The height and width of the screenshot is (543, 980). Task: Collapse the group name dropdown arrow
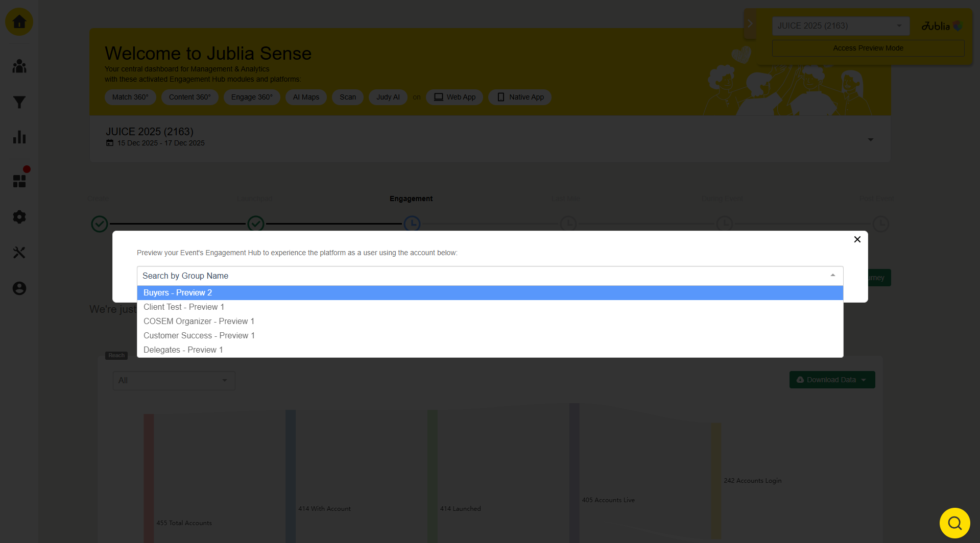point(833,276)
